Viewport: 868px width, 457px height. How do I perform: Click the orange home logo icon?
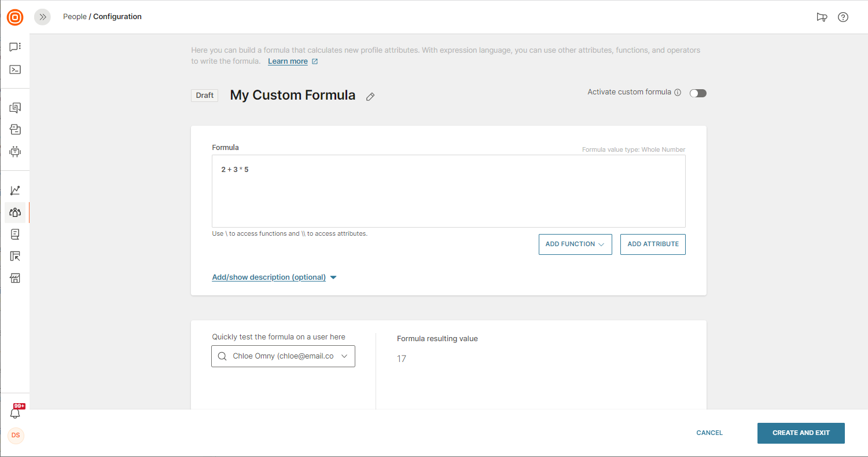(15, 17)
